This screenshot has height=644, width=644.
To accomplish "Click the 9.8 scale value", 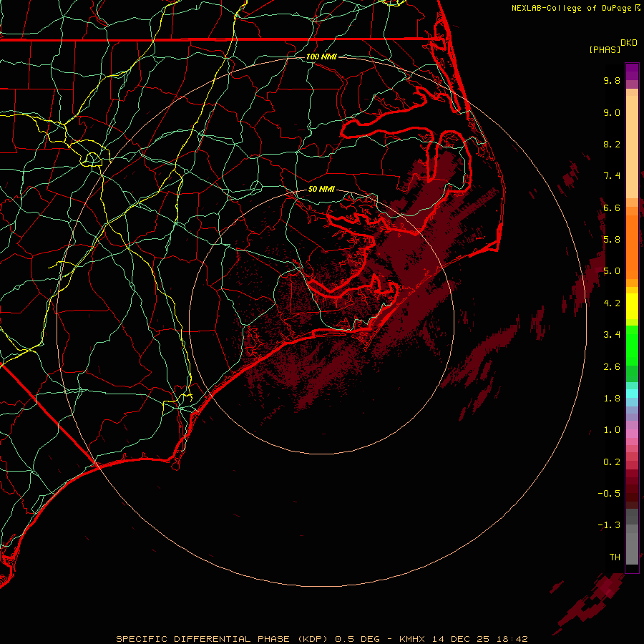I will click(x=612, y=80).
